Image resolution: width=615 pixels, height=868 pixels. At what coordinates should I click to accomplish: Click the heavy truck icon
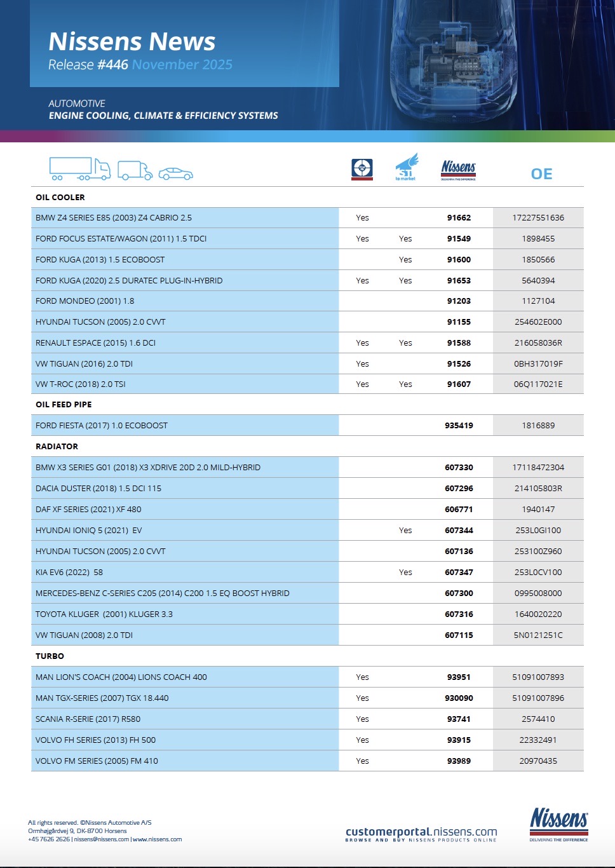click(x=79, y=169)
